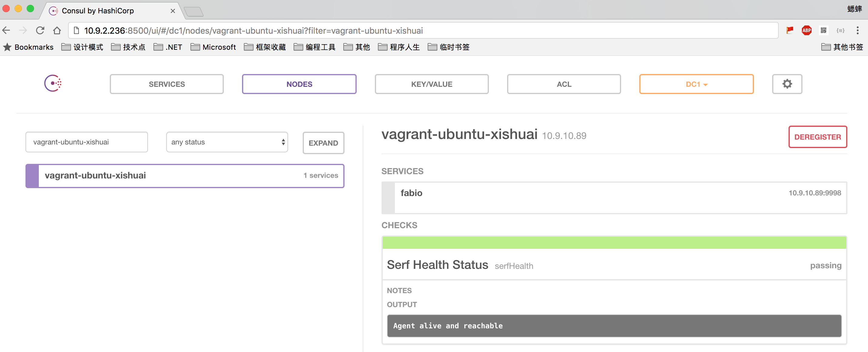Focus the node filter input field
This screenshot has height=352, width=868.
[x=87, y=142]
